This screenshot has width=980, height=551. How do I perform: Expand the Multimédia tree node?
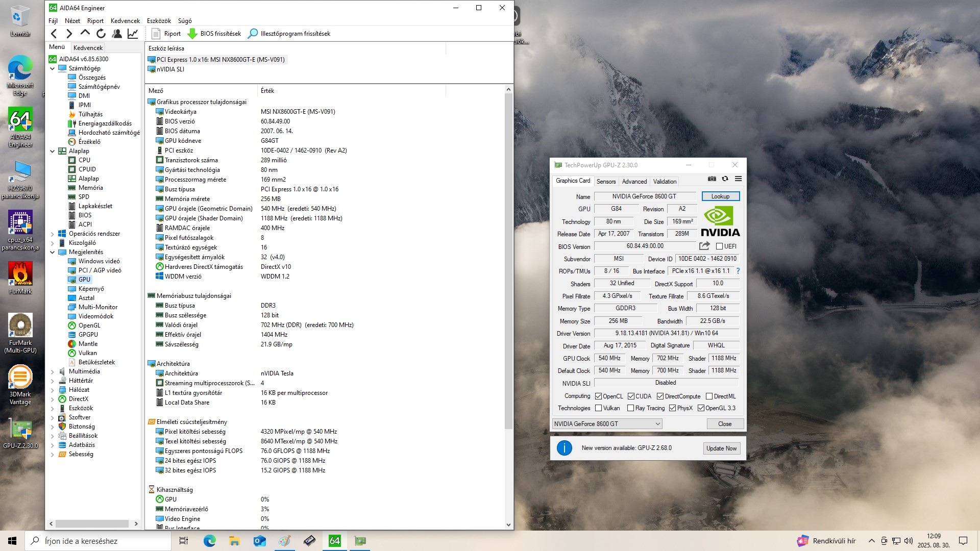52,372
